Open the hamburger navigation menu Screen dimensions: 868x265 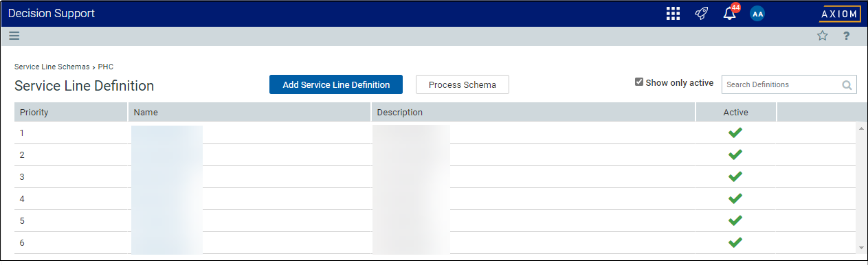pos(14,36)
